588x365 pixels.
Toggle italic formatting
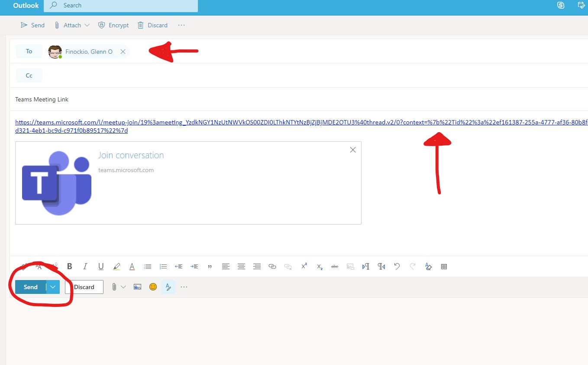(x=85, y=267)
